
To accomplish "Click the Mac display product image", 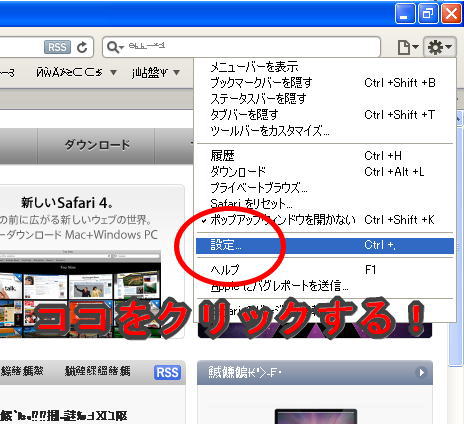I will tap(315, 416).
